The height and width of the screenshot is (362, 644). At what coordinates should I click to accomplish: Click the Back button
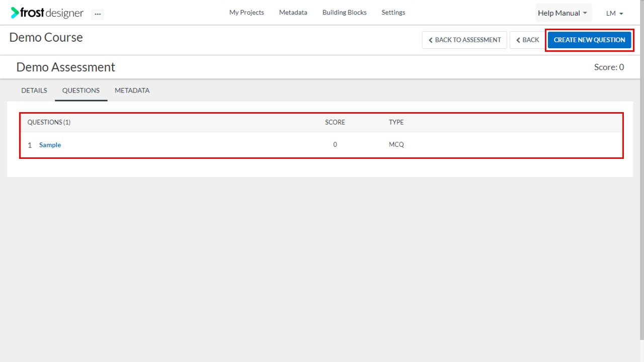pos(527,40)
